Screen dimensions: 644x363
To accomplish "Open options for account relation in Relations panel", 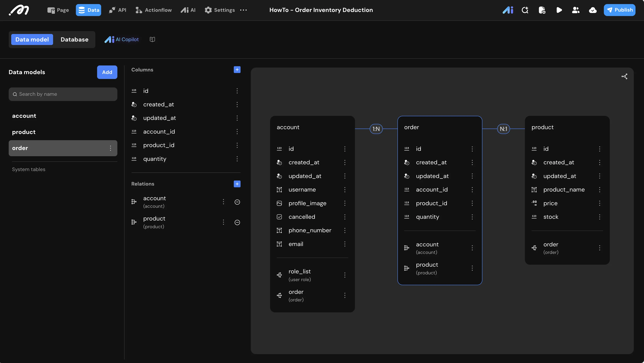I will pyautogui.click(x=224, y=202).
